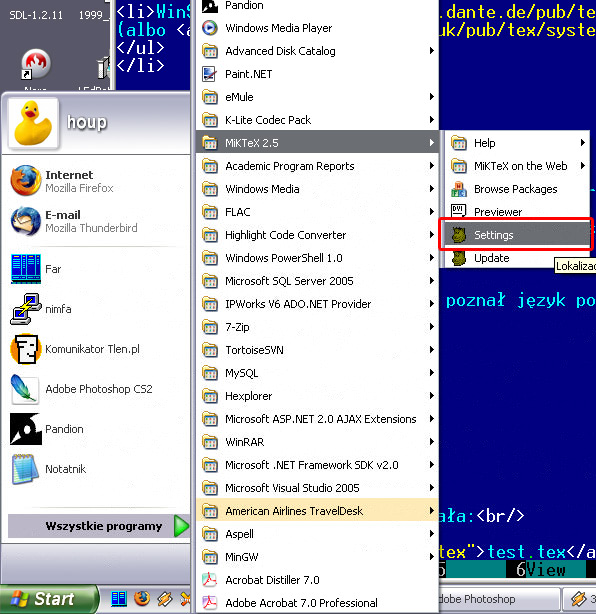This screenshot has width=596, height=614.
Task: Expand K-Lite Codec Pack group
Action: 317,120
